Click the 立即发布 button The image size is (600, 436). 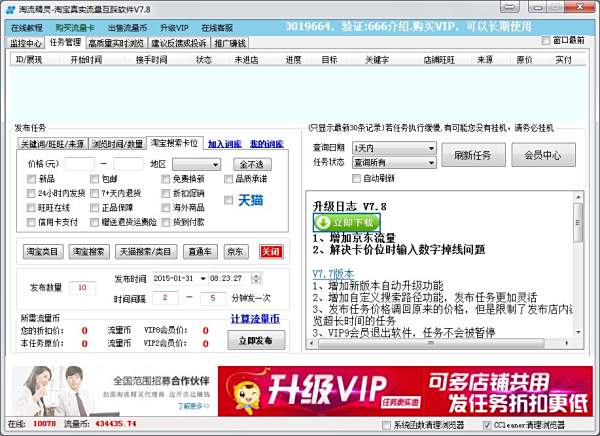point(256,340)
